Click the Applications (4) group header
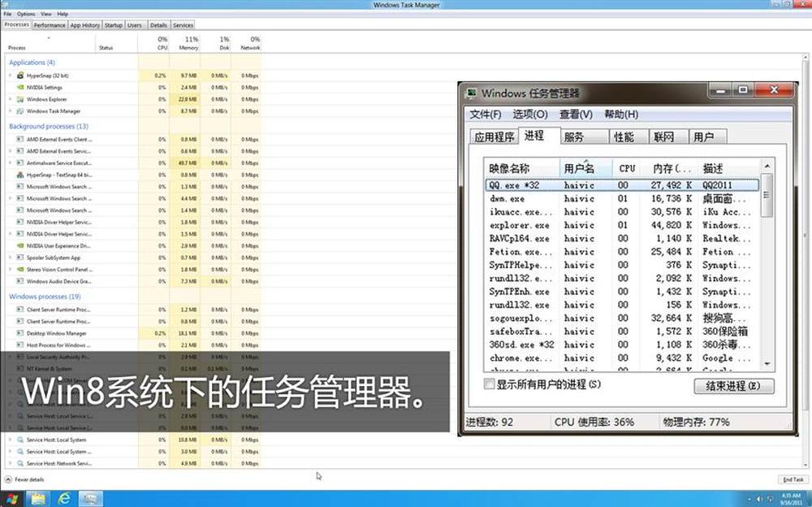 pyautogui.click(x=32, y=63)
